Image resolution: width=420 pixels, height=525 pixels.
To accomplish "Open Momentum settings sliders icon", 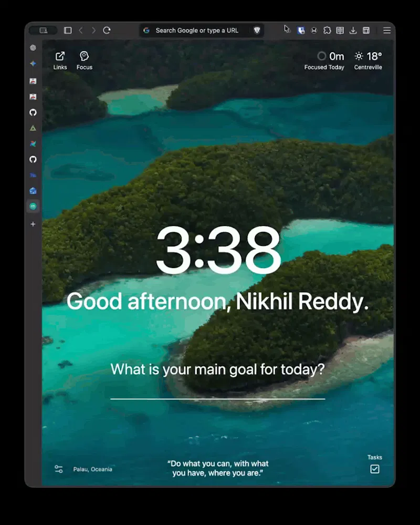I will tap(59, 469).
